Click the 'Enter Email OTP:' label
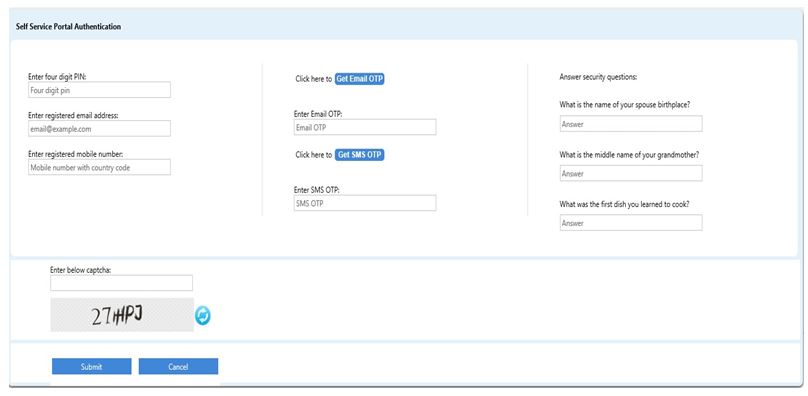808x396 pixels. (318, 113)
